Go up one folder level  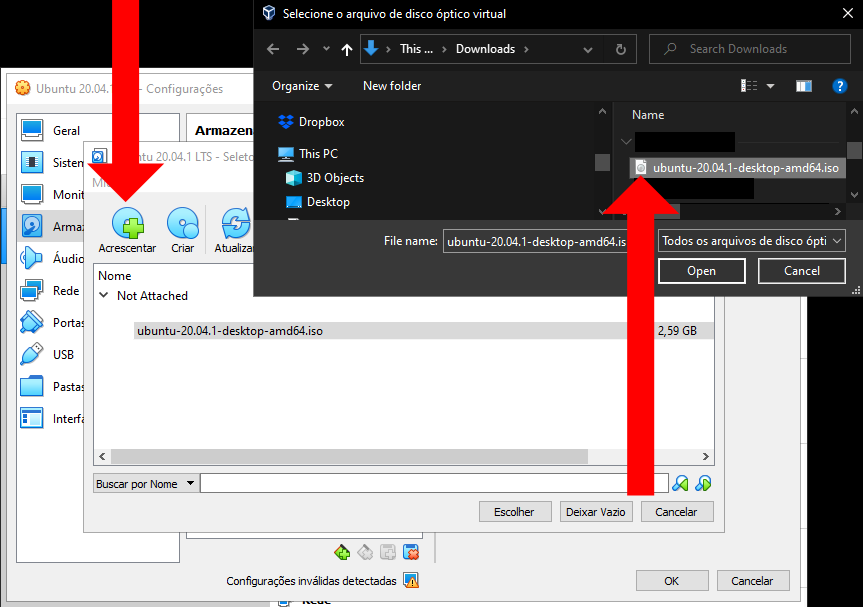[347, 50]
